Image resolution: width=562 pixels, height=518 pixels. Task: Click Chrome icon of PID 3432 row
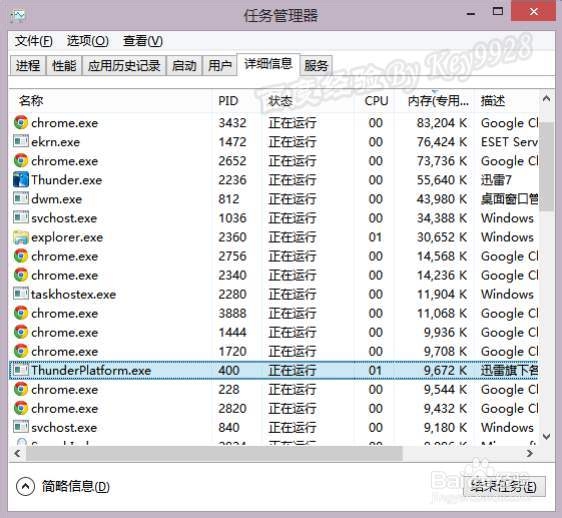[21, 123]
